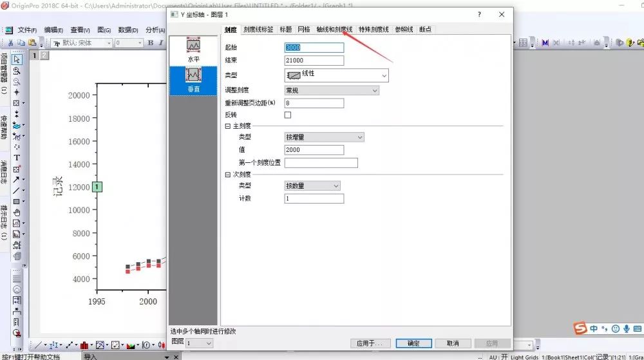Click the area plot icon at bottom
This screenshot has height=360, width=644.
(x=131, y=345)
